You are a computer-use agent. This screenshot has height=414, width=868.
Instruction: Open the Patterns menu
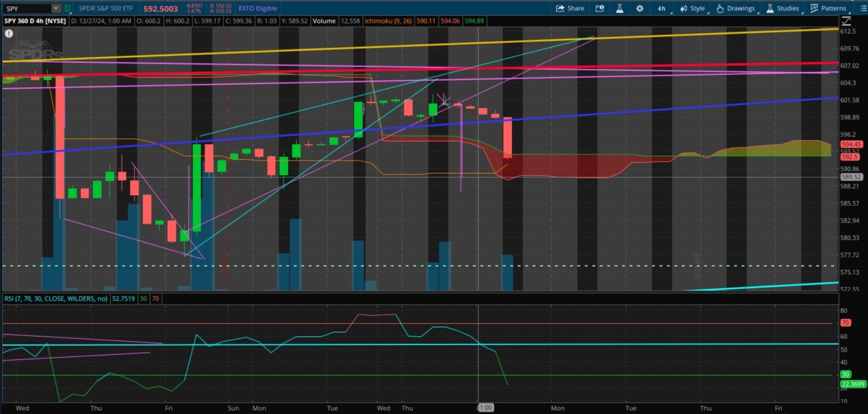[828, 8]
